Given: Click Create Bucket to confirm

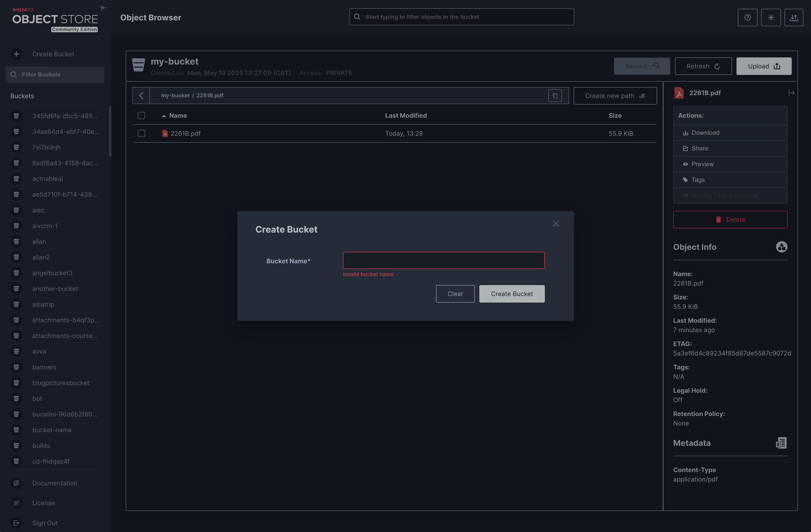Looking at the screenshot, I should (511, 294).
